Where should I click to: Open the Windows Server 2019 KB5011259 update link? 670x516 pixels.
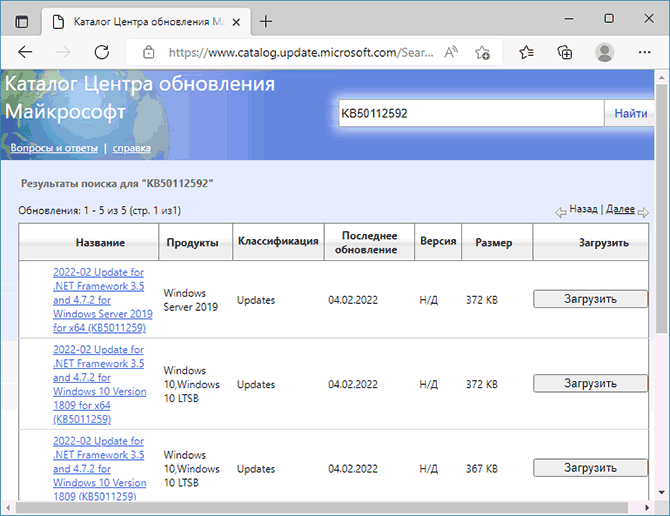click(x=103, y=300)
